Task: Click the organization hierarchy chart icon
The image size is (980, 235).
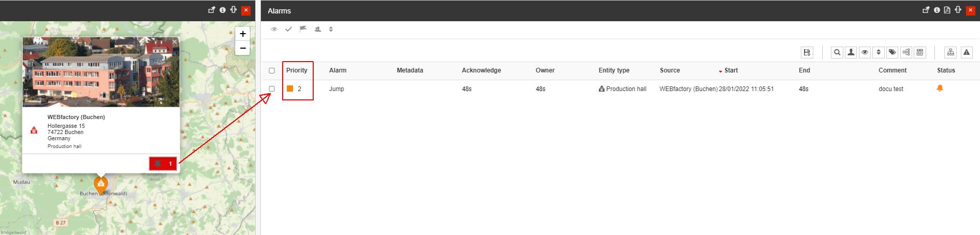Action: 950,52
